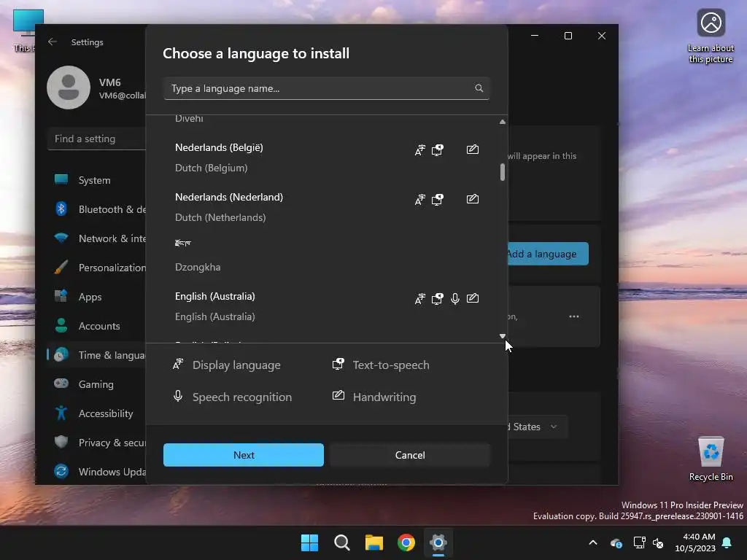
Task: Click Display language icon for English (Australia)
Action: click(x=419, y=298)
